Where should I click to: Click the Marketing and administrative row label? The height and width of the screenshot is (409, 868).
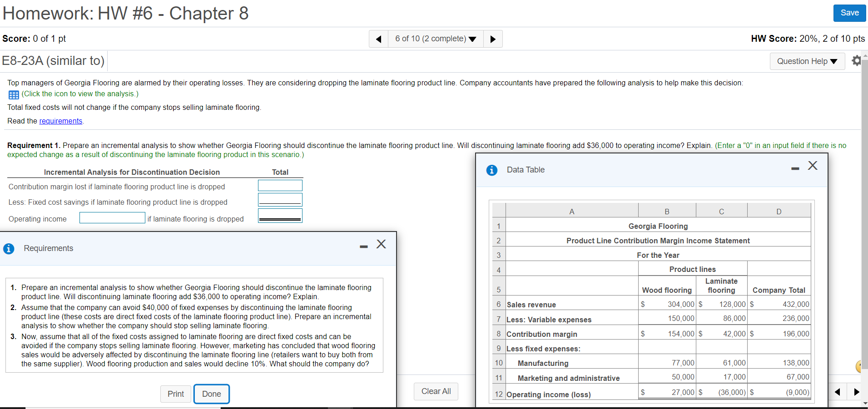pos(569,378)
